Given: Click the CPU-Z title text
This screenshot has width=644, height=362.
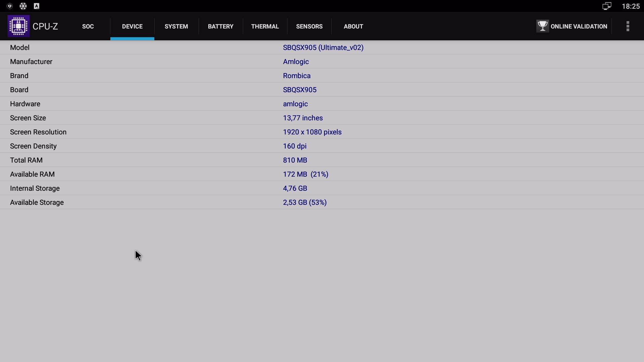Looking at the screenshot, I should pos(45,26).
